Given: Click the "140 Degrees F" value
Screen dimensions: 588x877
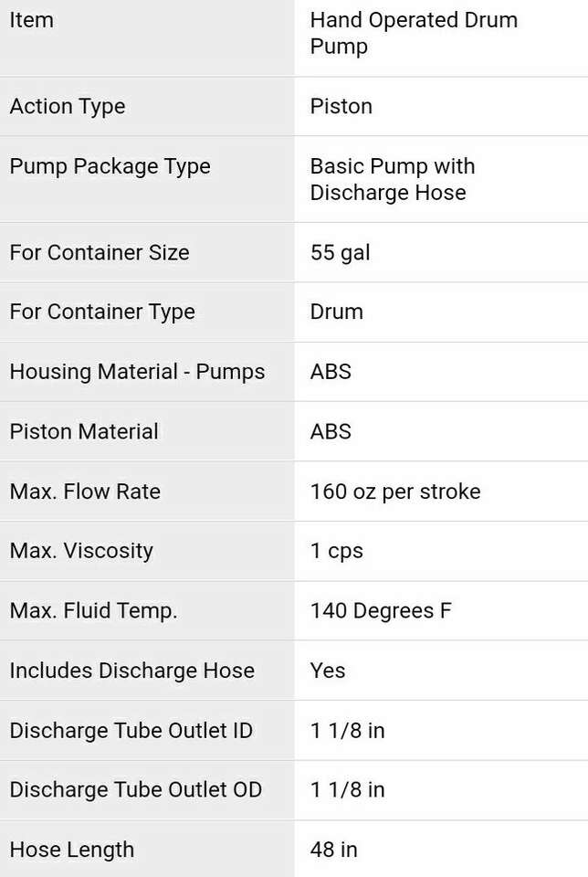Looking at the screenshot, I should [381, 610].
